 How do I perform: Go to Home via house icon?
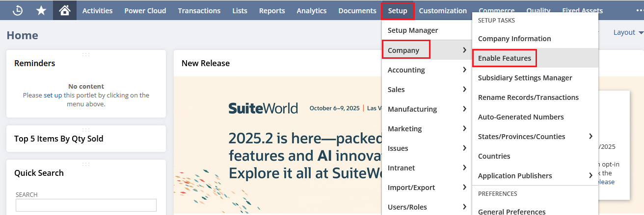coord(64,10)
